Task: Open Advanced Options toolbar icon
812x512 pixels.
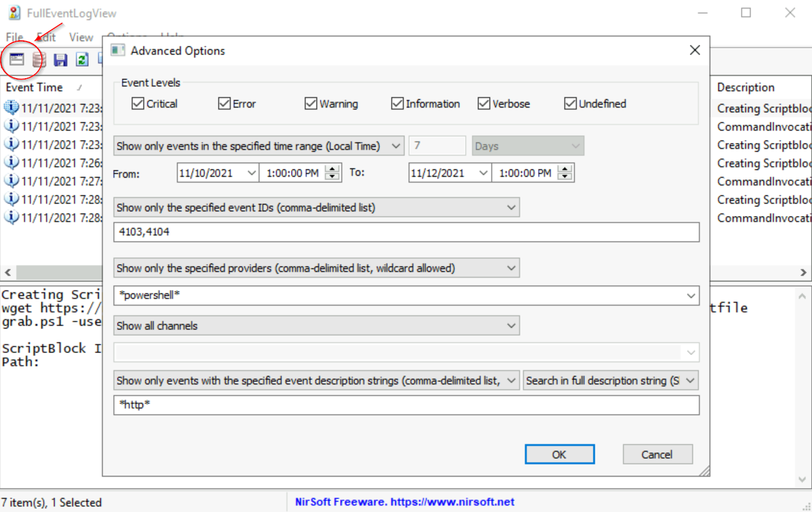Action: coord(17,60)
